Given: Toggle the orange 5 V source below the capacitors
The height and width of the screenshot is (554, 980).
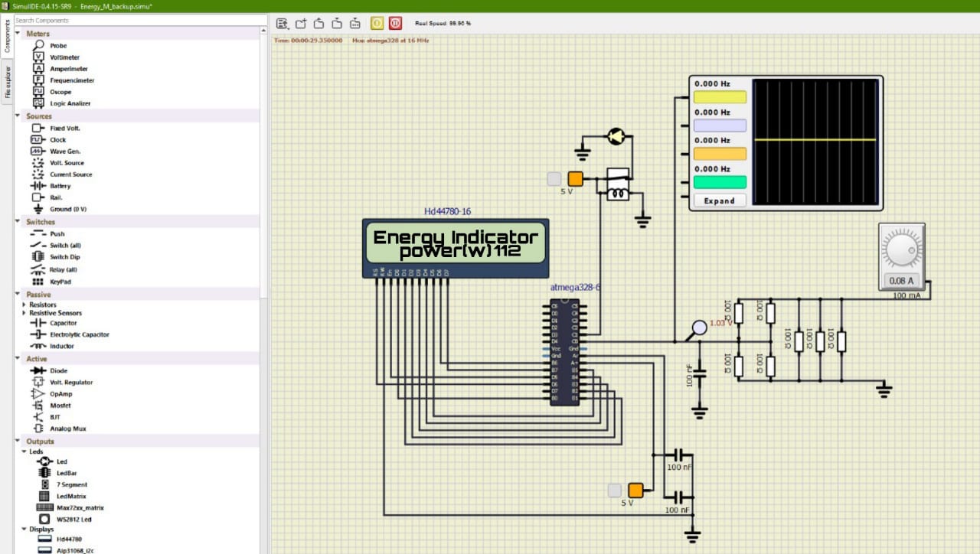Looking at the screenshot, I should tap(635, 490).
